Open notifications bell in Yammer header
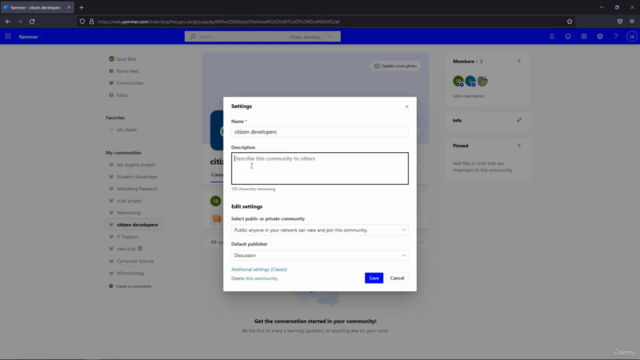Screen dimensions: 640x360 552,37
